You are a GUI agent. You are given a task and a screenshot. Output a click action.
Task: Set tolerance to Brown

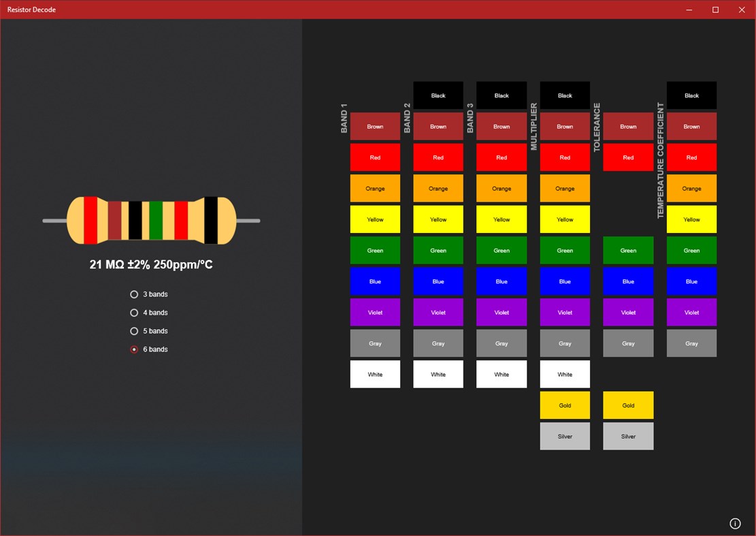click(x=627, y=126)
